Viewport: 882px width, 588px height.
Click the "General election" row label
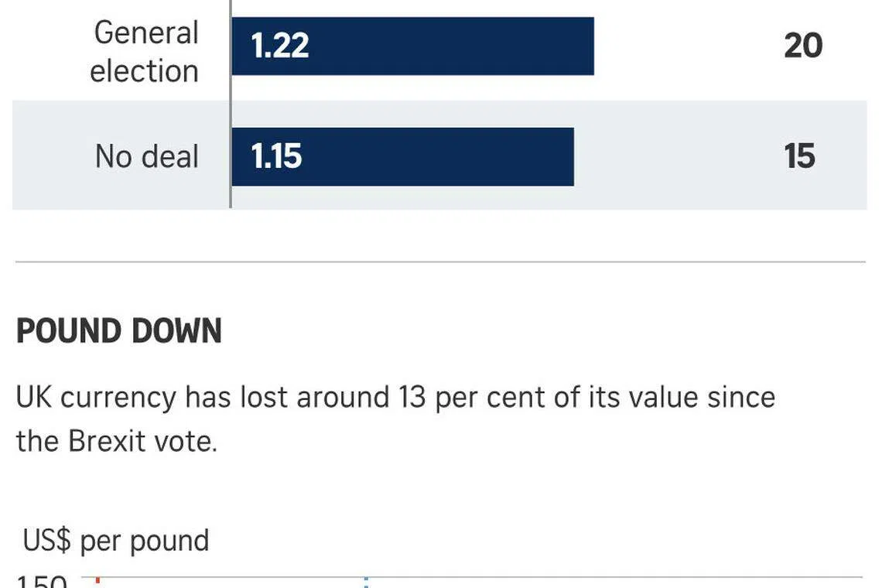pyautogui.click(x=145, y=51)
